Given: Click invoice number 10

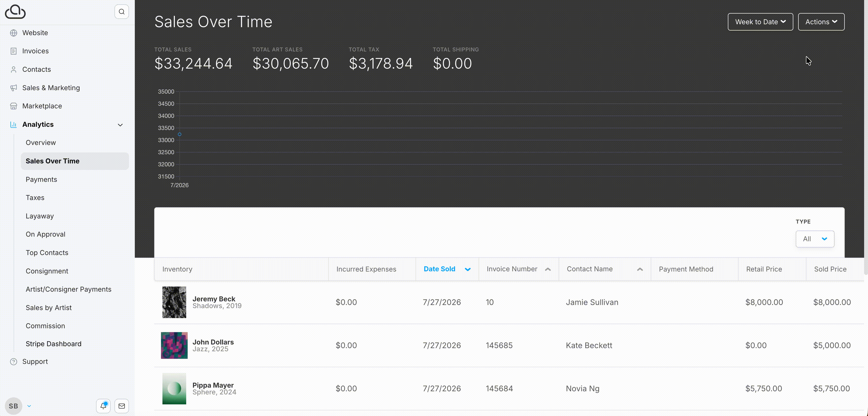Looking at the screenshot, I should point(490,302).
